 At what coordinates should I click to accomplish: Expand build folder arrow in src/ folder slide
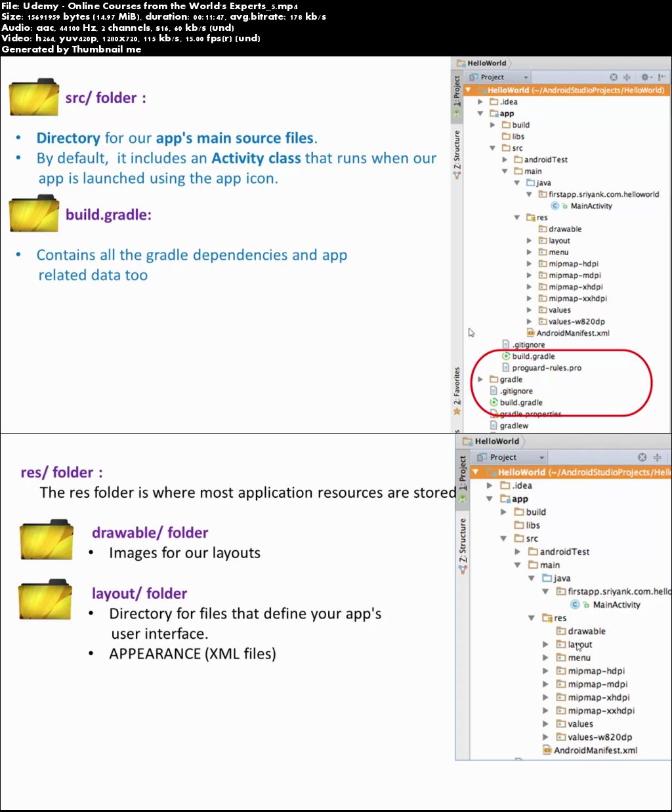tap(493, 125)
